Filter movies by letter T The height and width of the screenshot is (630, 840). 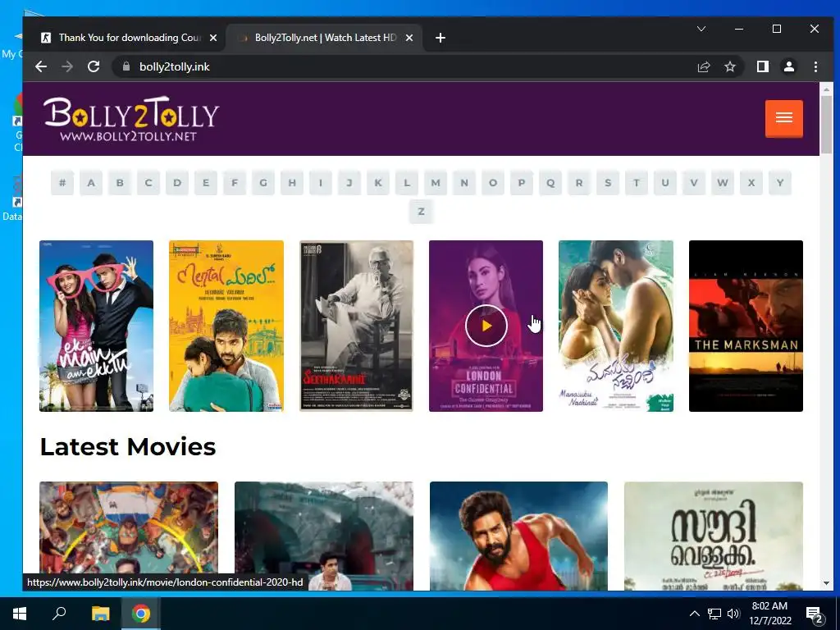pyautogui.click(x=637, y=183)
